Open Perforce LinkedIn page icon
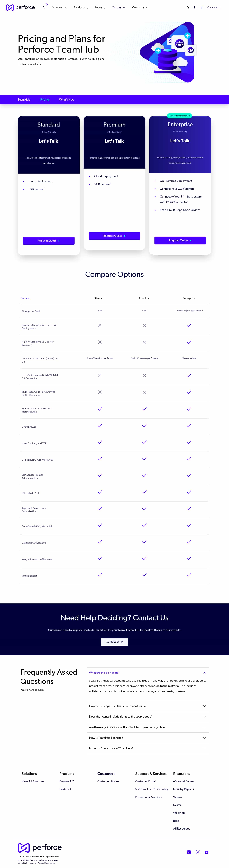This screenshot has height=868, width=229. pyautogui.click(x=189, y=852)
